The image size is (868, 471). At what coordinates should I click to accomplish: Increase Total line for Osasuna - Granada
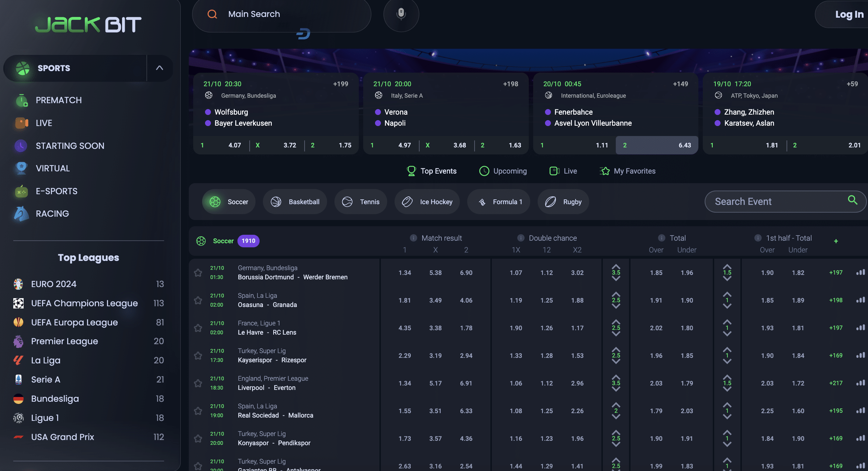pos(616,294)
